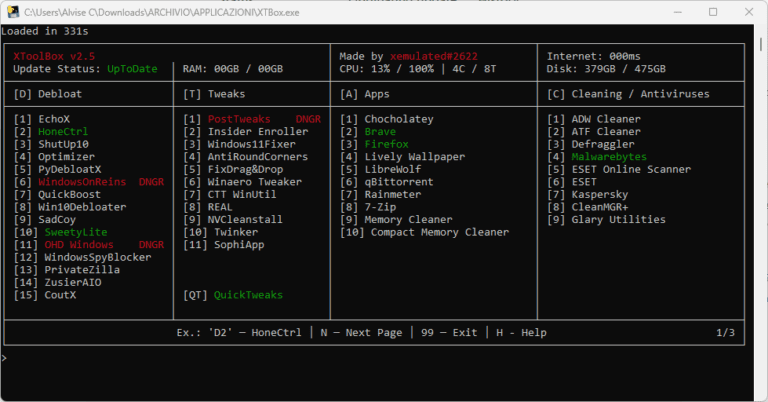The width and height of the screenshot is (768, 402).
Task: Select Win10Debloater in the list
Action: 70,207
